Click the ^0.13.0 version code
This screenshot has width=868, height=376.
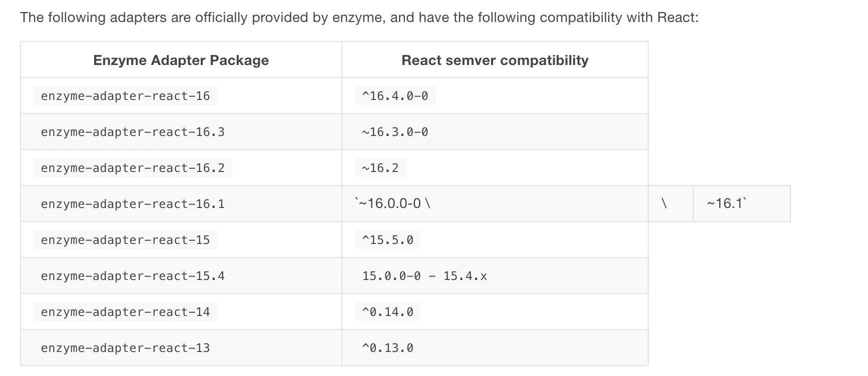click(x=387, y=348)
